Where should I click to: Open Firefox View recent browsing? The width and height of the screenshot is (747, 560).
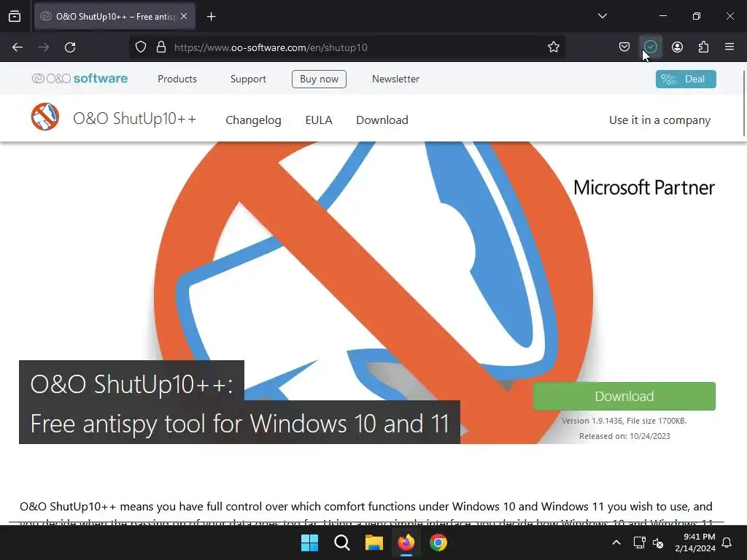pos(15,16)
